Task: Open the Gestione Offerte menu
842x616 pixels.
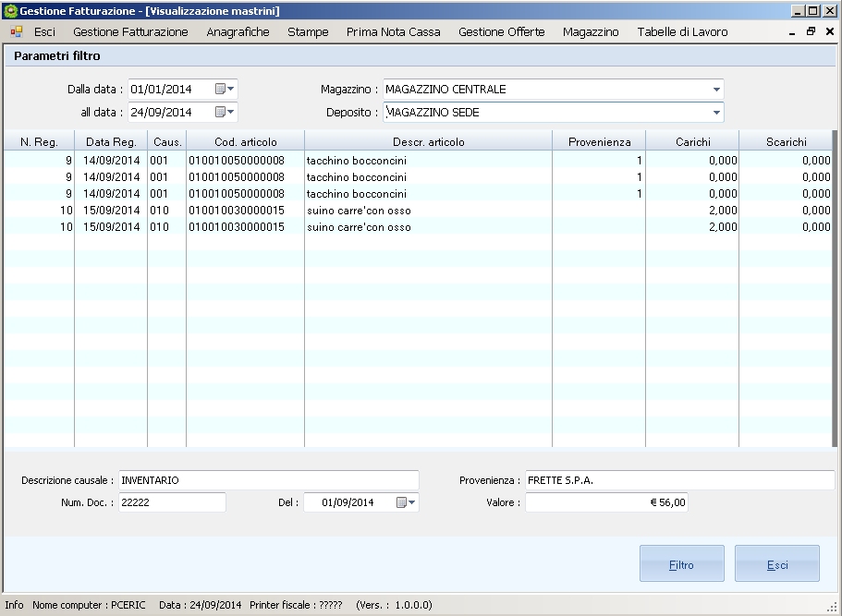Action: click(x=502, y=32)
